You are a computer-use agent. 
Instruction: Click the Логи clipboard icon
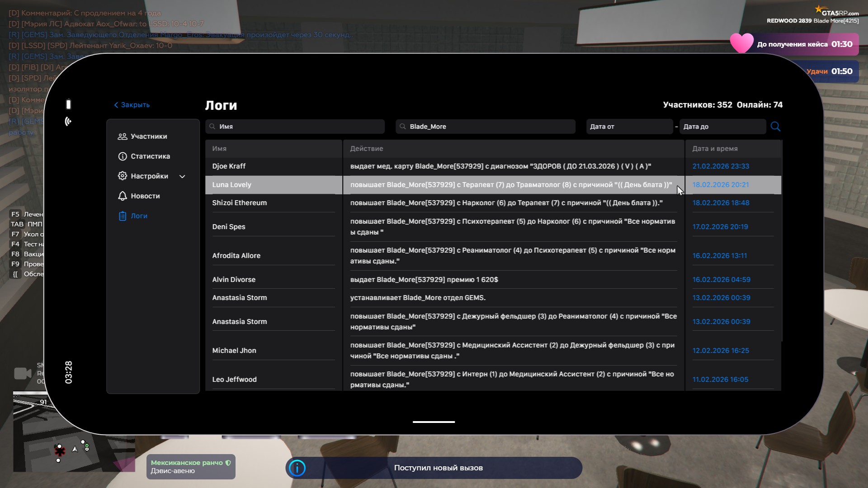tap(122, 216)
